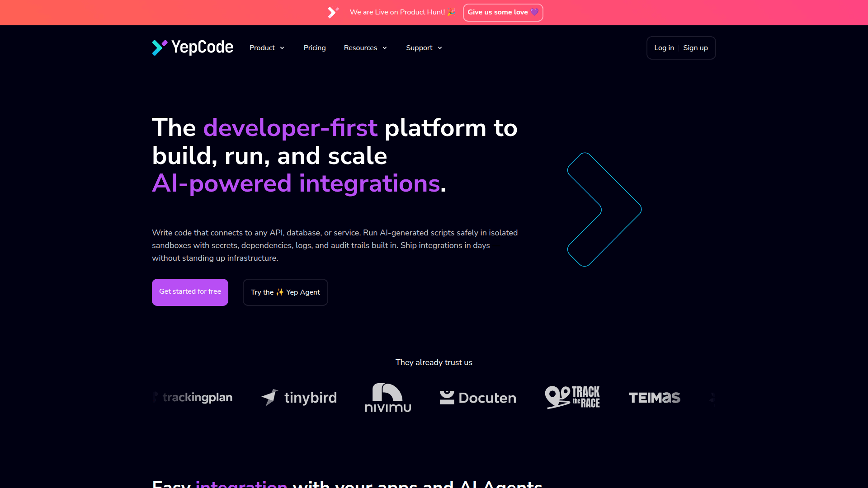Click the Get started for free button
The width and height of the screenshot is (868, 488).
[x=189, y=292]
